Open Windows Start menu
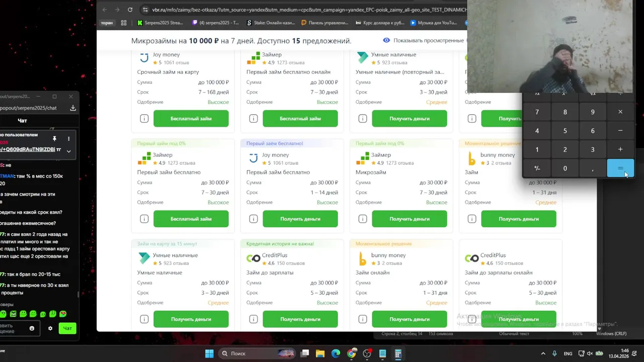The image size is (644, 362). pos(209,353)
